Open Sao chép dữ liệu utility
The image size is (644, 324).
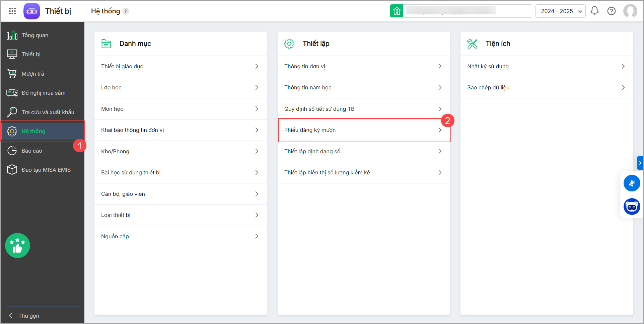[546, 87]
